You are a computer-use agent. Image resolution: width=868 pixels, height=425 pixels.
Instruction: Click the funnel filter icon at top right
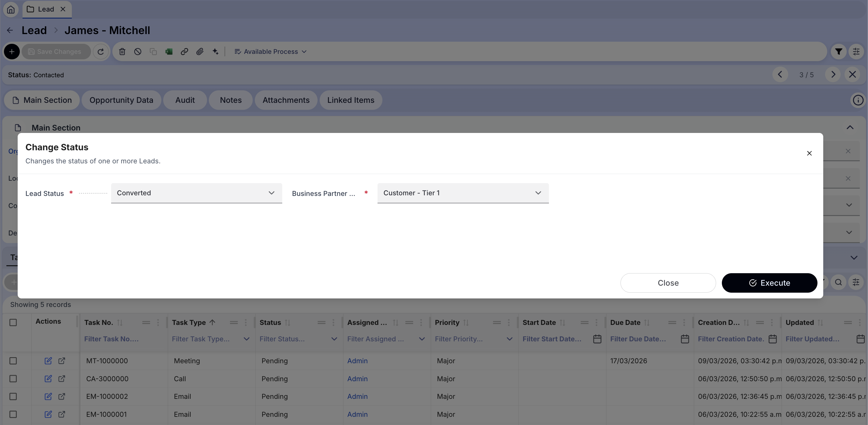click(x=838, y=51)
